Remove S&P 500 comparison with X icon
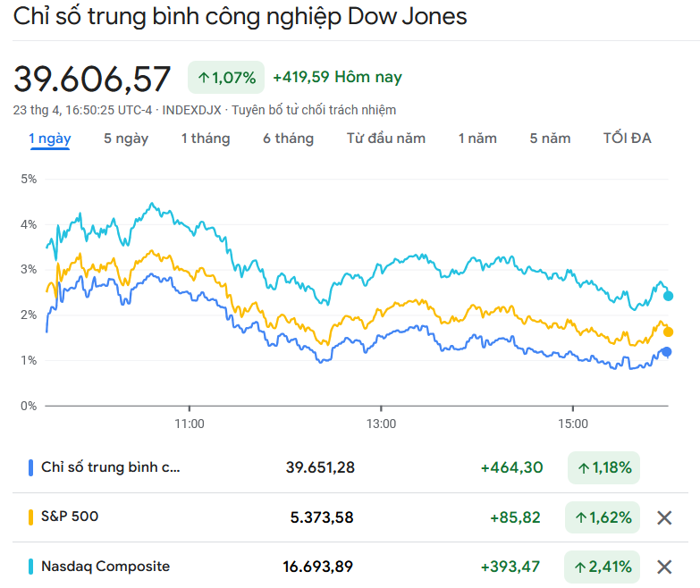This screenshot has height=588, width=700. 664,517
